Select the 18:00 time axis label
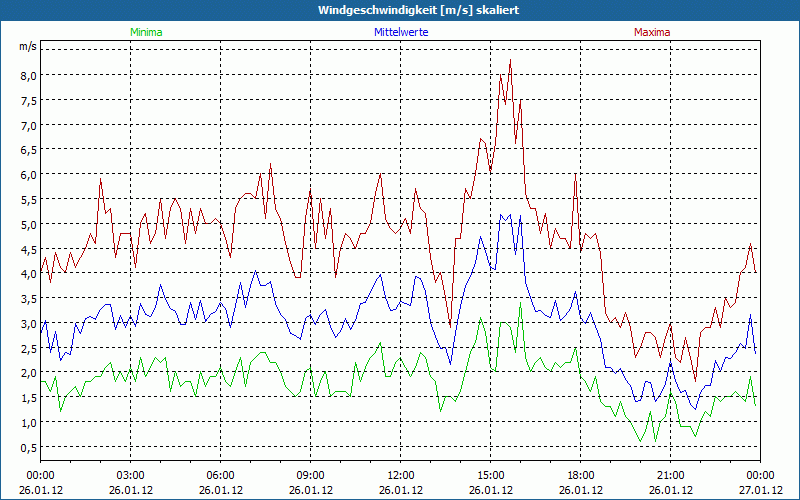This screenshot has height=500, width=800. point(581,475)
